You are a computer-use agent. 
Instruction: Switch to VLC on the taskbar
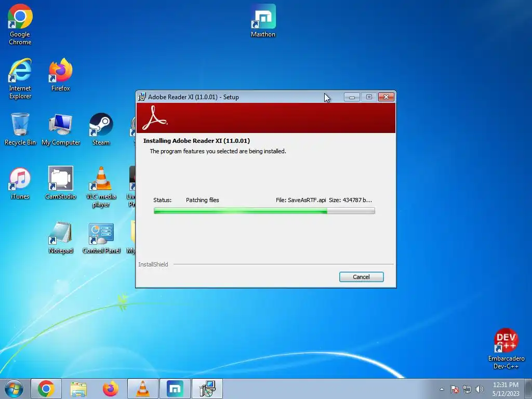(143, 389)
